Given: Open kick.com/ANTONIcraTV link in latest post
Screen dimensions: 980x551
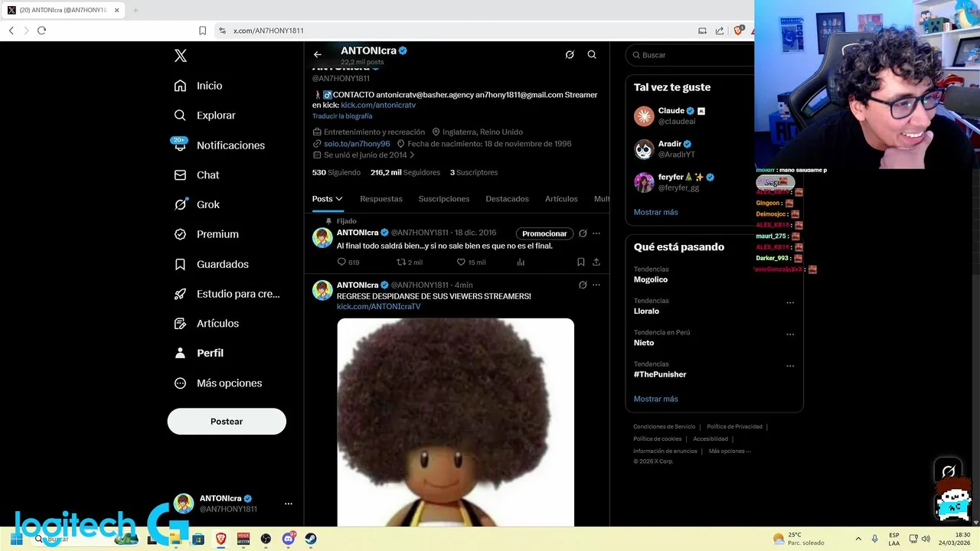Looking at the screenshot, I should click(x=378, y=307).
